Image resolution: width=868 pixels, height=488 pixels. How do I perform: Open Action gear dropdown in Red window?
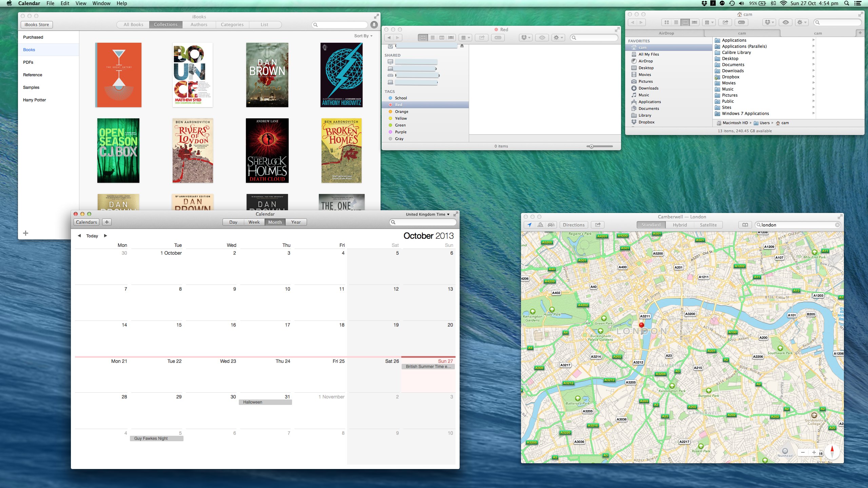click(558, 38)
